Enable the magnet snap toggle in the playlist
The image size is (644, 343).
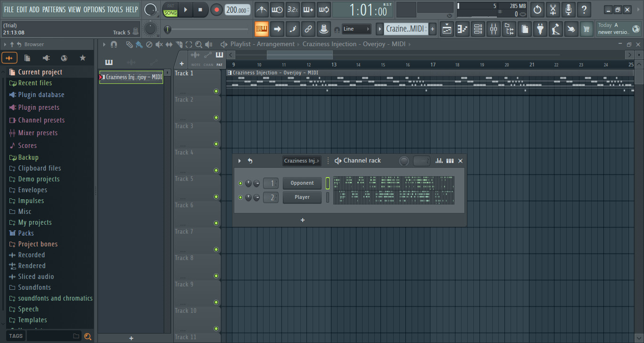click(x=114, y=44)
